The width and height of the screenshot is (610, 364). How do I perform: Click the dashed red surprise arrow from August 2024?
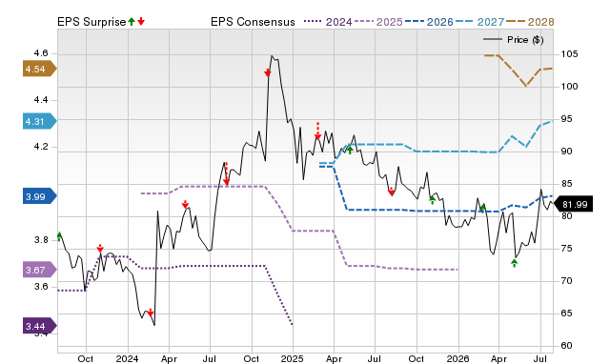(227, 173)
